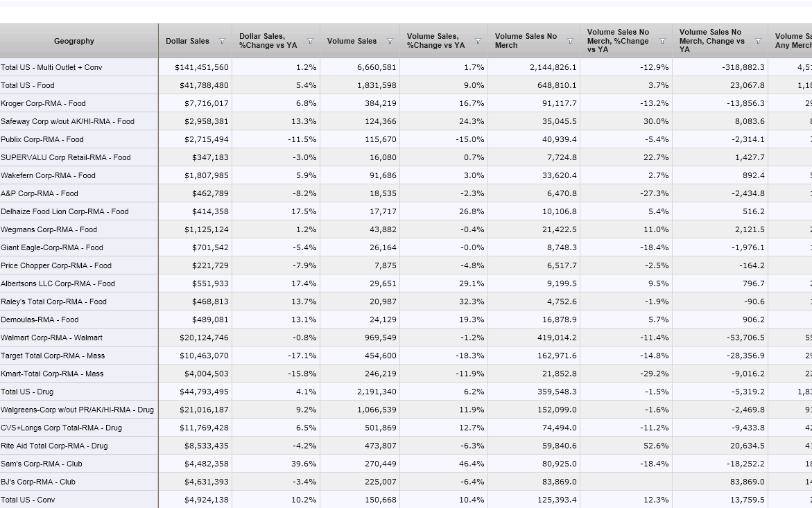Sort by the Geography column header

coord(74,41)
